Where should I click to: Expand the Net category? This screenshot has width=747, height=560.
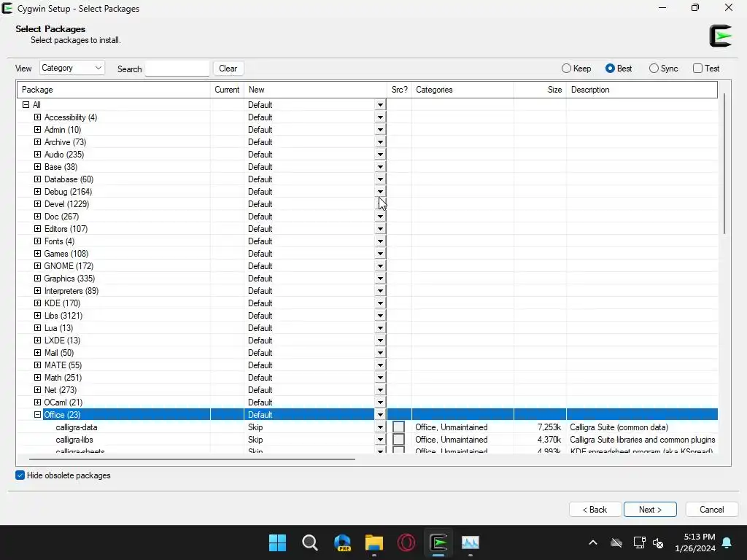[38, 389]
